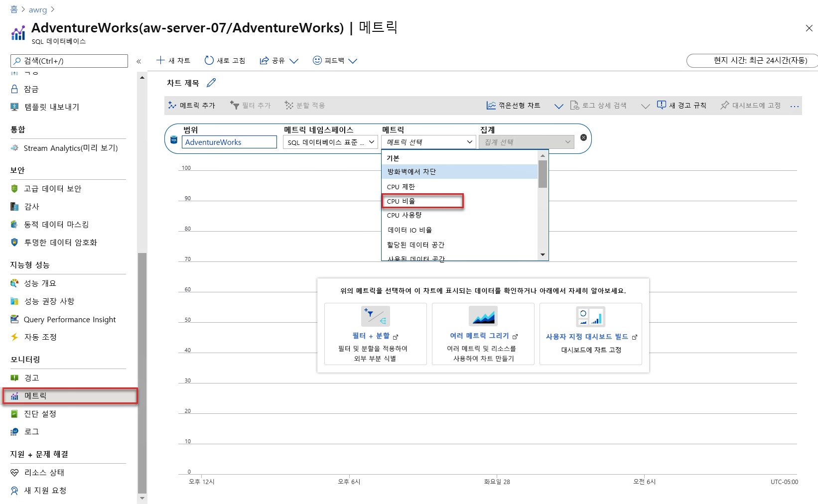Screen dimensions: 818x504
Task: Click the 감사 icon in sidebar
Action: [14, 206]
